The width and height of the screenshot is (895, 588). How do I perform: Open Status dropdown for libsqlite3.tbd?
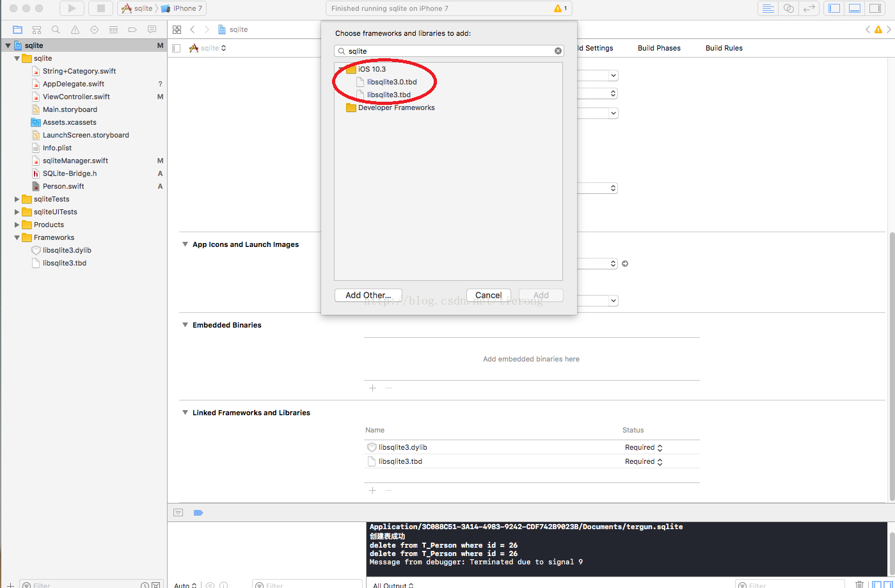(x=644, y=461)
